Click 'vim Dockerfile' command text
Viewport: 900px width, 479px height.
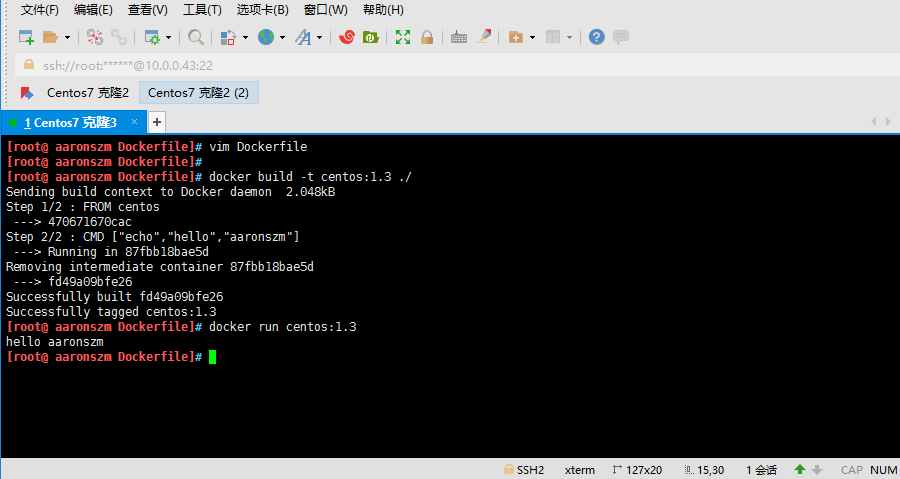[258, 147]
